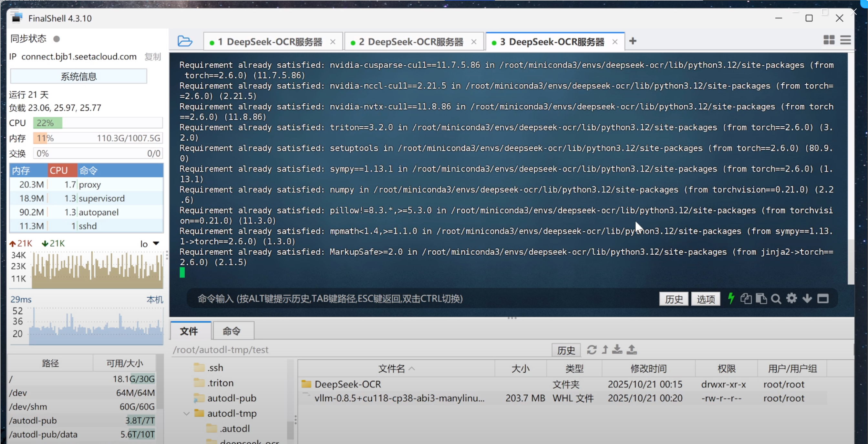Collapse the autodl-tmp folder tree node
This screenshot has width=868, height=444.
[x=186, y=413]
